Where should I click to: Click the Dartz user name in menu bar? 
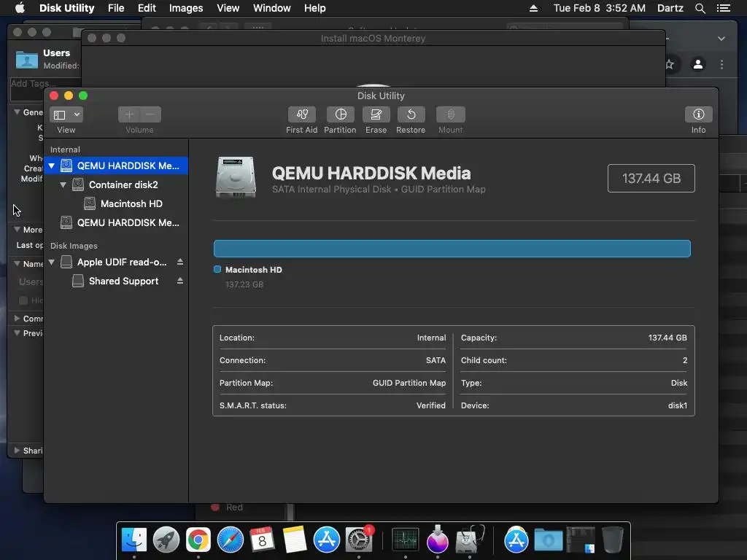tap(670, 8)
